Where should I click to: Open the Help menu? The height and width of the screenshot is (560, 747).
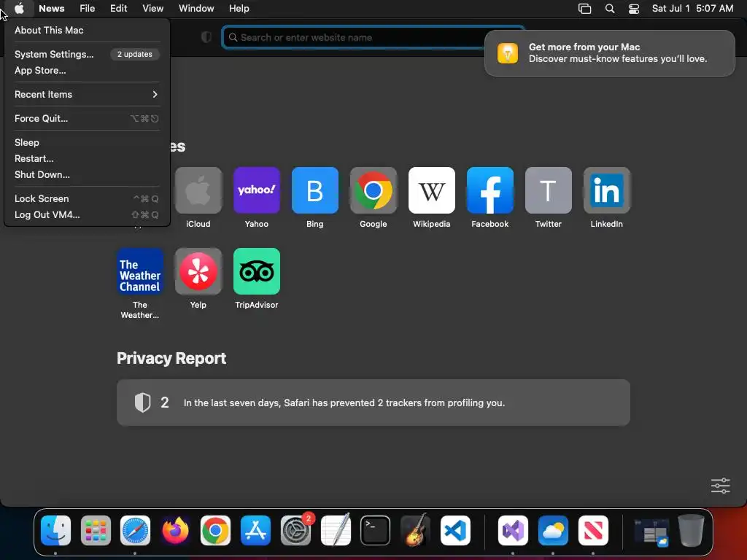[x=239, y=9]
